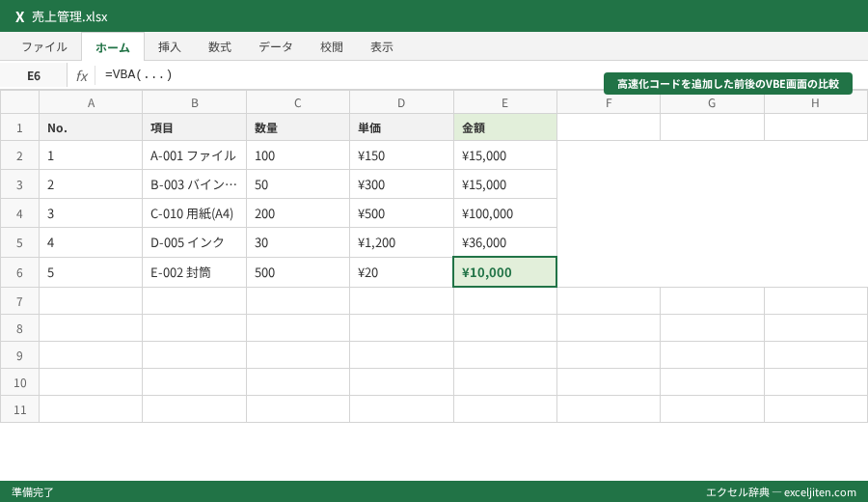Image resolution: width=868 pixels, height=502 pixels.
Task: Click the Excel X logo icon
Action: pyautogui.click(x=20, y=16)
